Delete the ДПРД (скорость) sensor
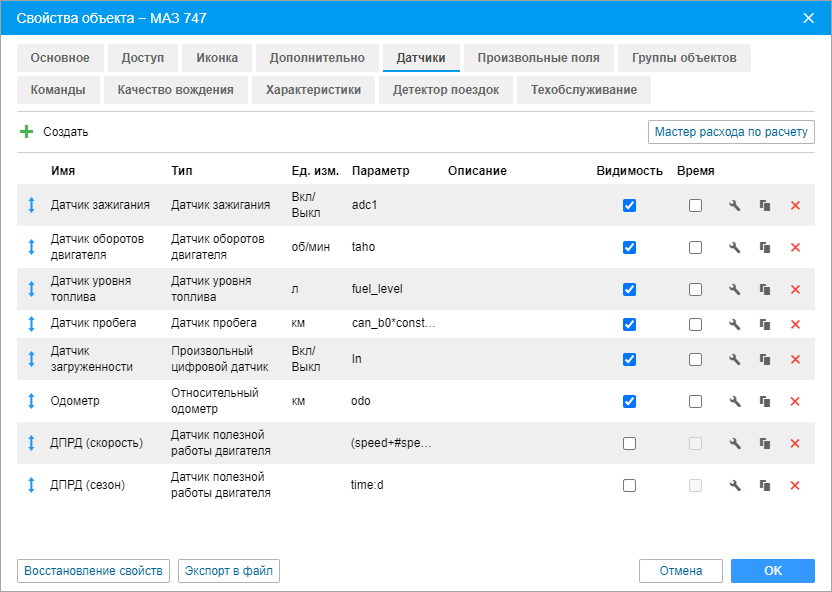The image size is (832, 592). point(795,443)
